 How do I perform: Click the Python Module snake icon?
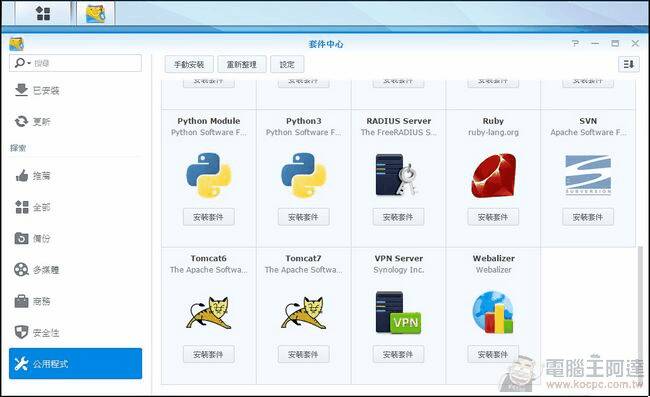(209, 175)
